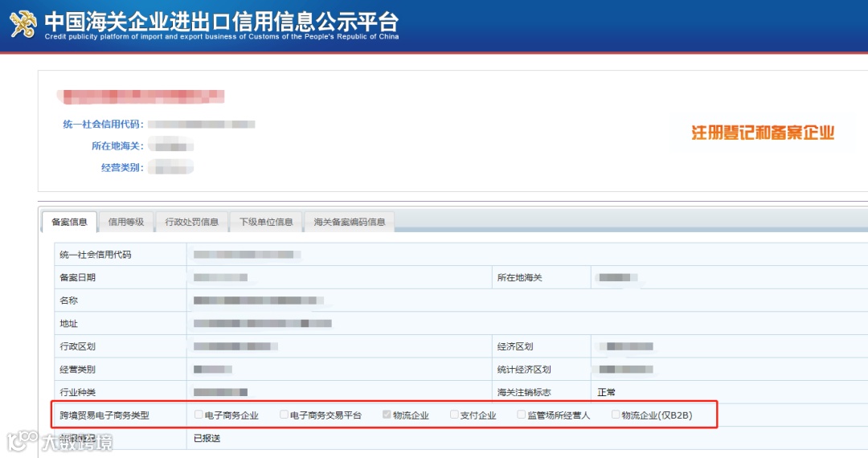868x458 pixels.
Task: Tick the 监管场所经营人 checkbox
Action: coord(522,415)
